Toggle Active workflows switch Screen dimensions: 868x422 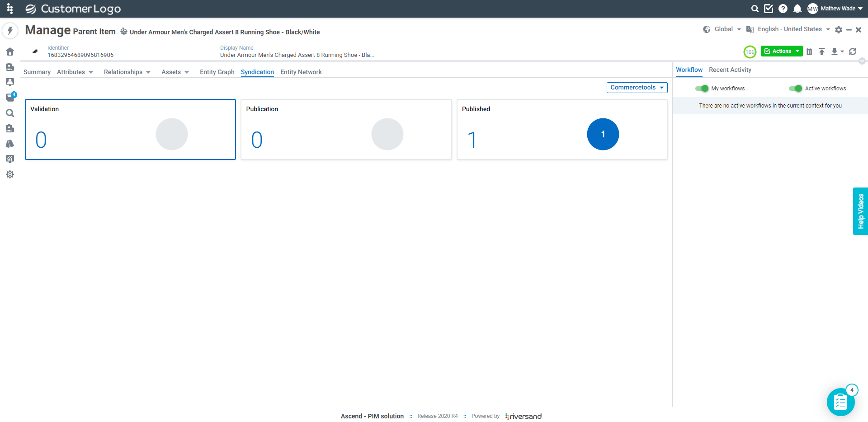796,89
